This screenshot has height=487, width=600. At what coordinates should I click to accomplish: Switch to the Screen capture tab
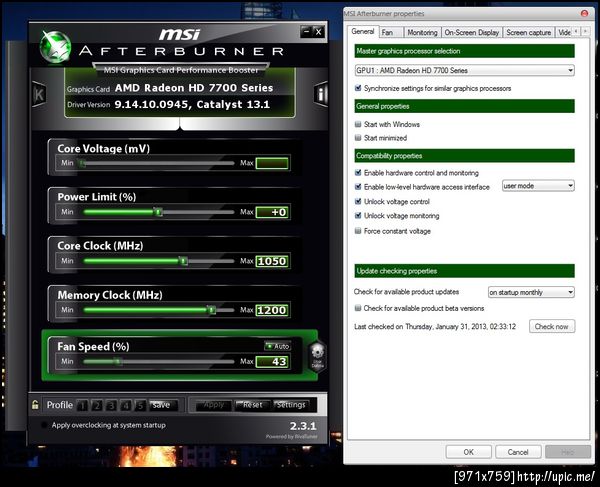(x=529, y=33)
